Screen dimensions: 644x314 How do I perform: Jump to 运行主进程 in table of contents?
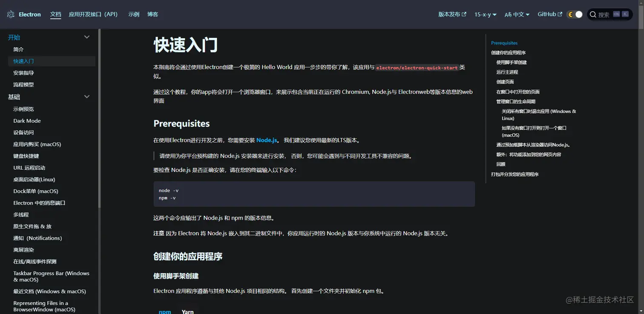tap(507, 72)
